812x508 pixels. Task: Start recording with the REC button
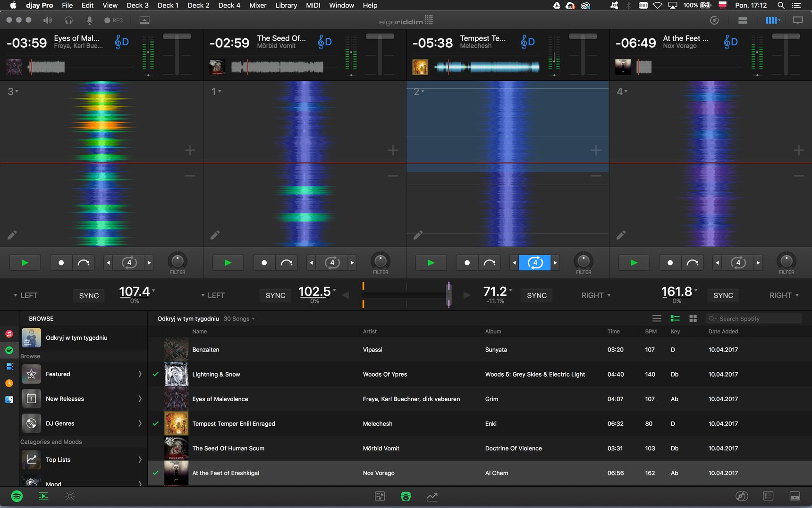[114, 20]
